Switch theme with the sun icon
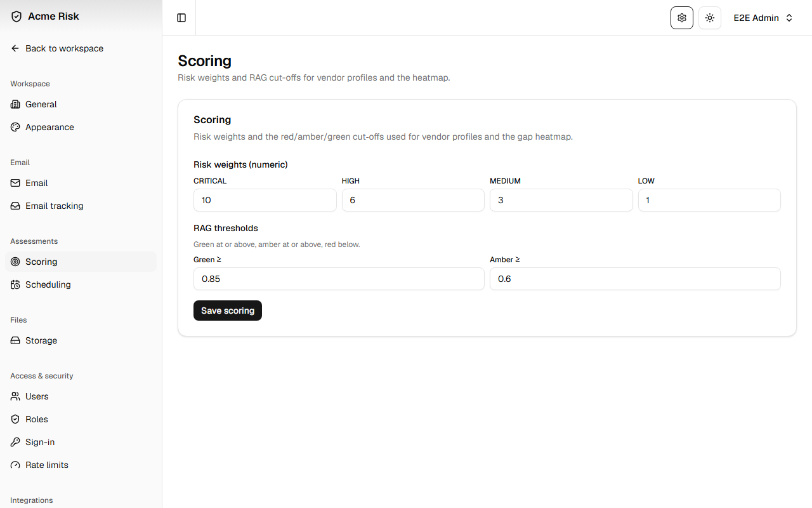812x508 pixels. coord(710,18)
